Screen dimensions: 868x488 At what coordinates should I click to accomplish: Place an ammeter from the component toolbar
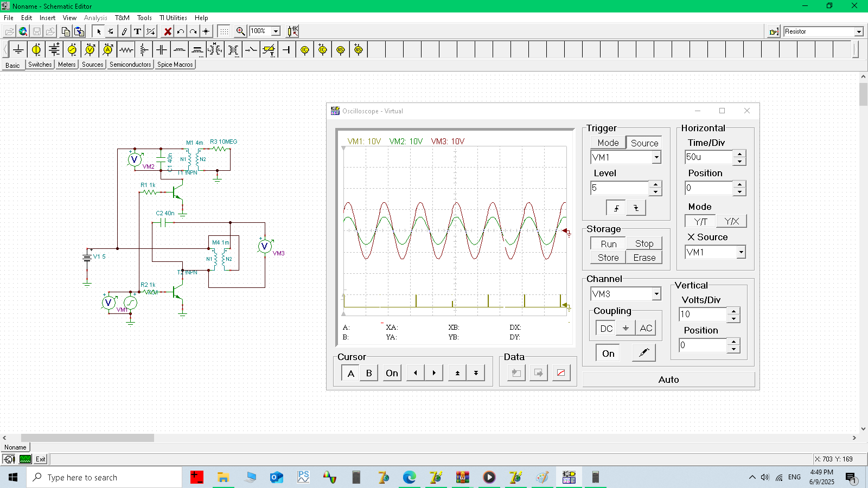(108, 50)
